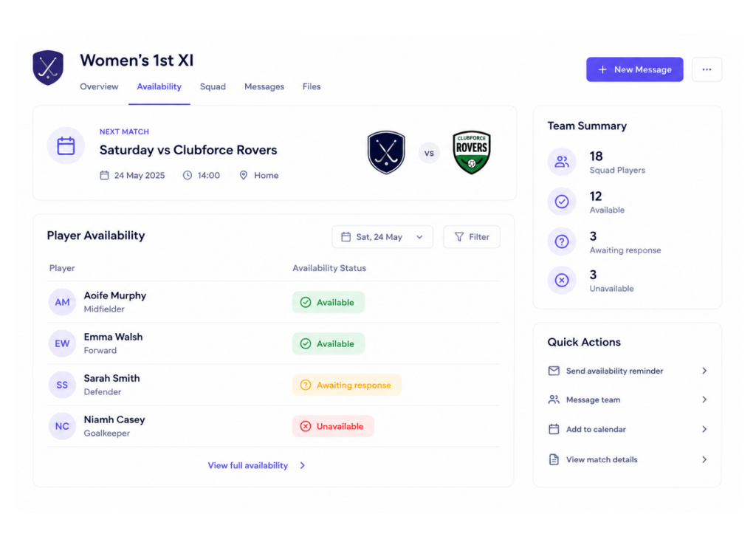Image resolution: width=756 pixels, height=545 pixels.
Task: Click the Squad Players people icon
Action: coord(562,162)
